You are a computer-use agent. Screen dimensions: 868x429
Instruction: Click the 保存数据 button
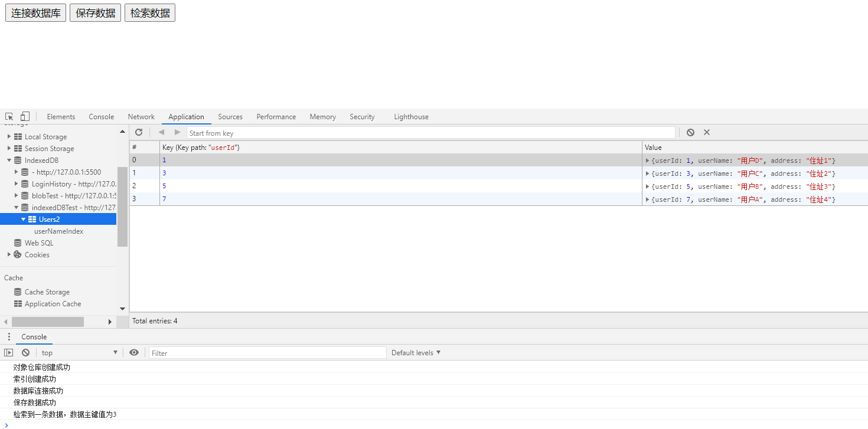pos(95,13)
